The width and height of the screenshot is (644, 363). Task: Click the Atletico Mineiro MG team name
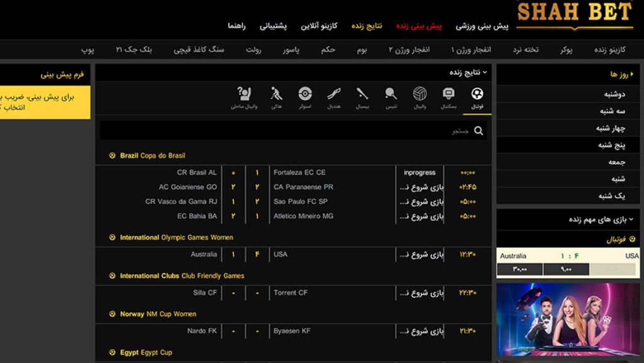(x=304, y=216)
